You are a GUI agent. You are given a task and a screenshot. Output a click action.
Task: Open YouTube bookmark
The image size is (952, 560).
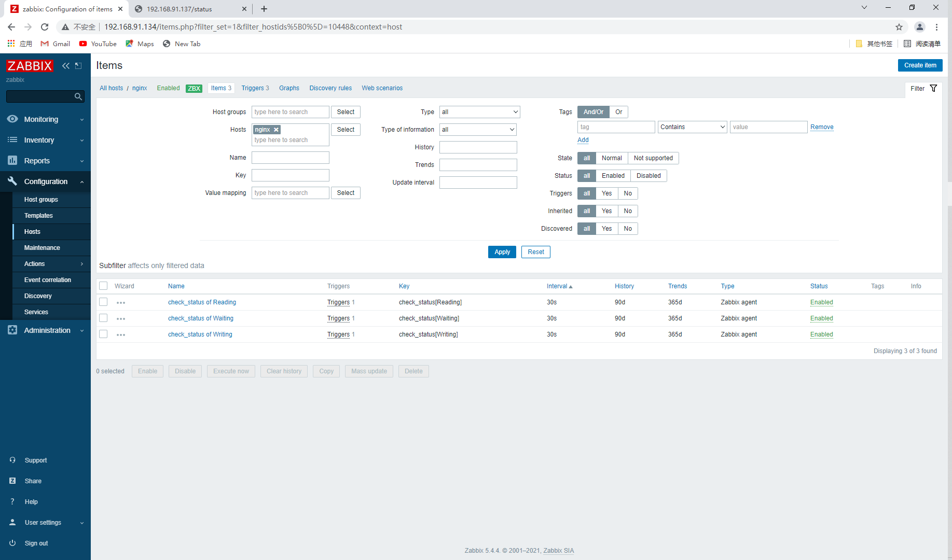click(x=98, y=44)
